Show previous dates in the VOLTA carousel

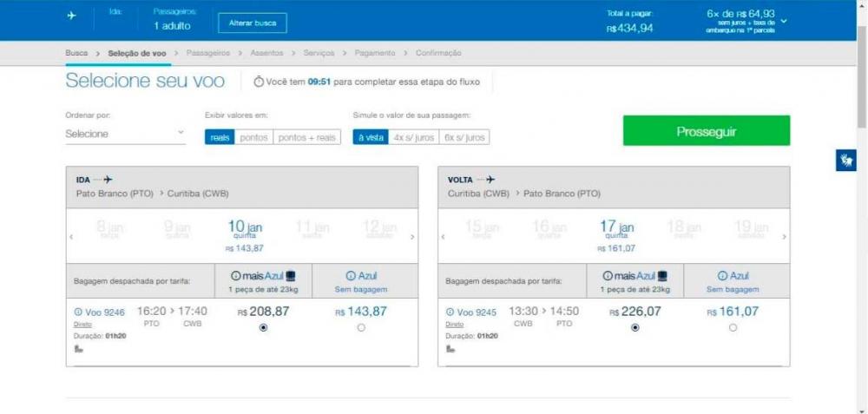click(x=444, y=237)
